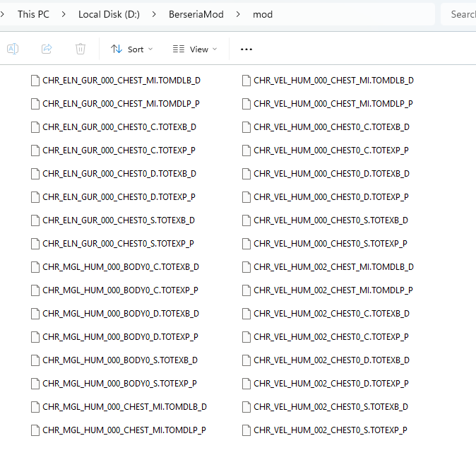Select file name CHR_VEL_HUM_002_CHEST0_S.TOTEXP_P
This screenshot has width=476, height=460.
331,430
